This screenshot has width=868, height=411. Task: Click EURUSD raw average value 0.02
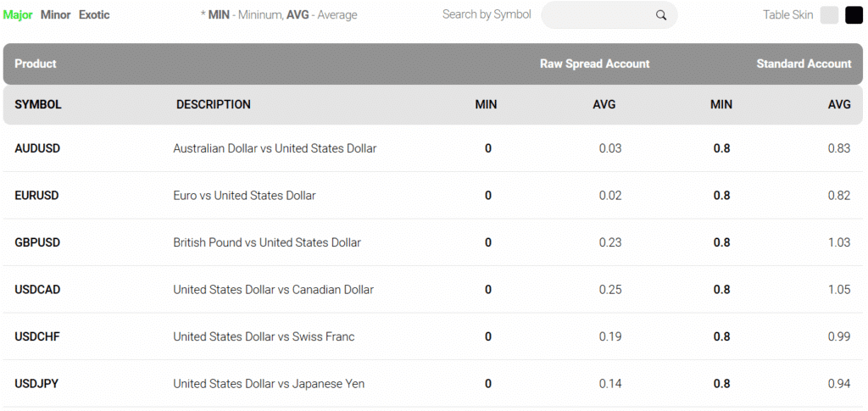tap(610, 195)
